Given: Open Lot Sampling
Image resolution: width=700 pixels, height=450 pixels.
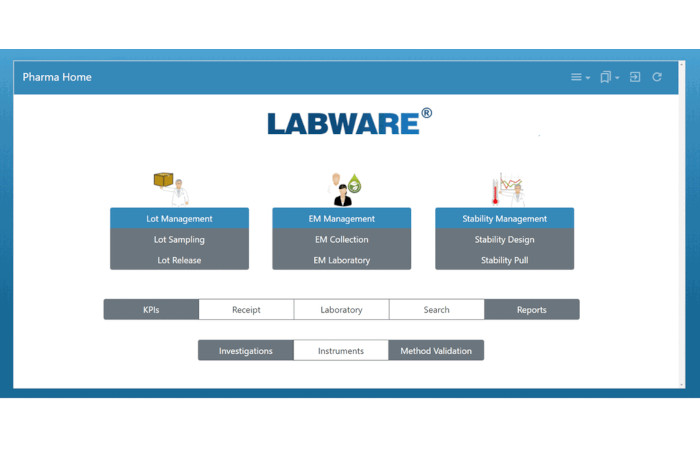Looking at the screenshot, I should click(179, 239).
